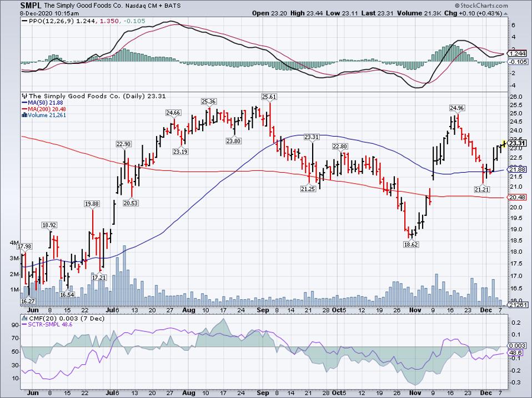The width and height of the screenshot is (532, 398).
Task: Click the 20.53 low price label
Action: point(131,203)
